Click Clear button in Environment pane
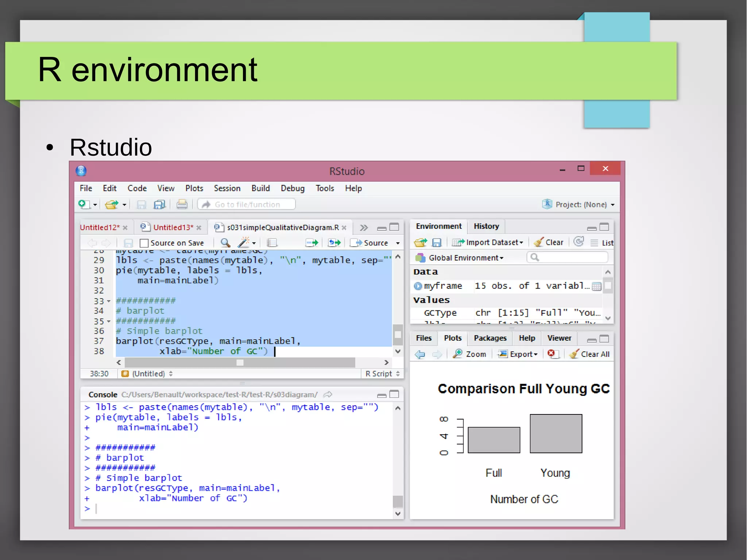 pyautogui.click(x=549, y=242)
